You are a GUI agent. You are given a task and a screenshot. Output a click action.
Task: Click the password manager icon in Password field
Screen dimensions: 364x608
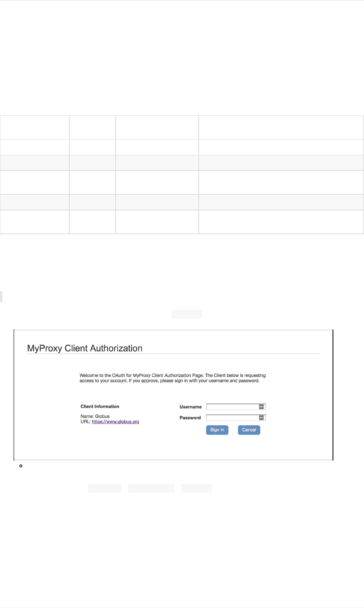pyautogui.click(x=261, y=418)
